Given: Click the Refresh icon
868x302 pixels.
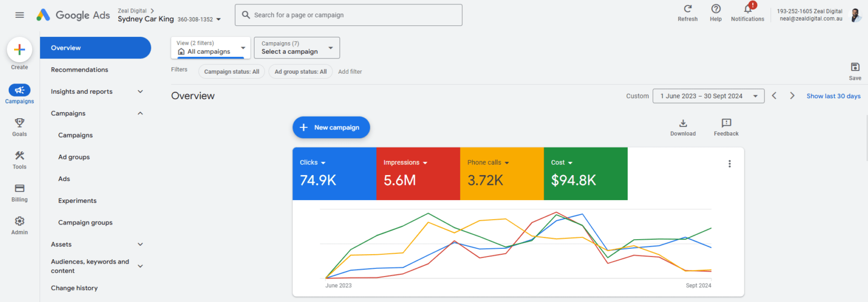Looking at the screenshot, I should [x=687, y=9].
